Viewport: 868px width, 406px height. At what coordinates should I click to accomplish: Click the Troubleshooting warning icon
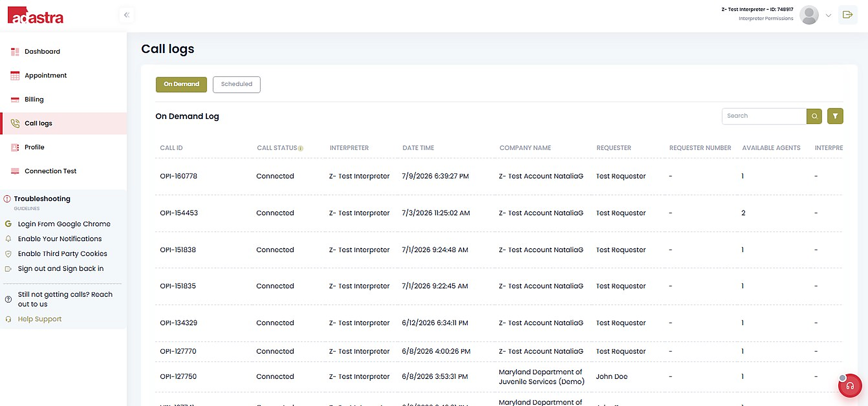tap(7, 199)
